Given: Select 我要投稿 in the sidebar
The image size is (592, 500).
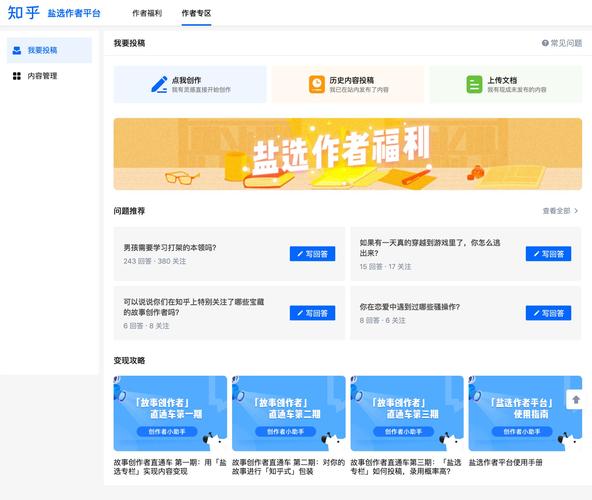Looking at the screenshot, I should [x=49, y=50].
